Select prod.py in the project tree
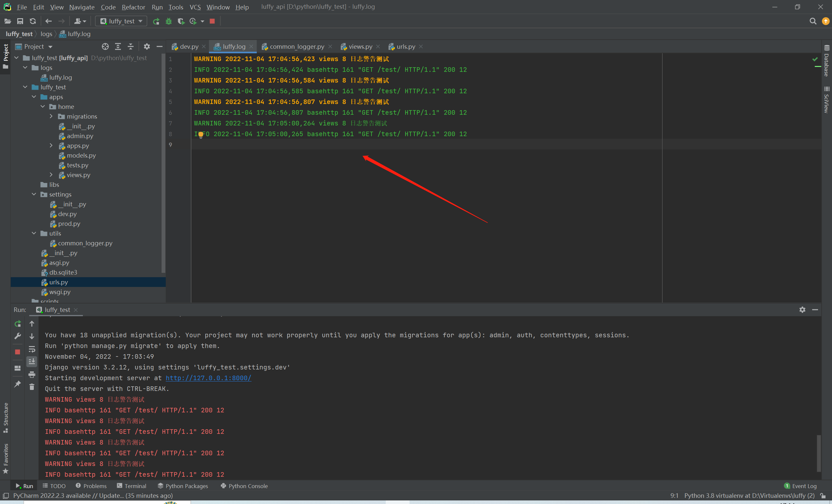The height and width of the screenshot is (504, 832). pos(69,224)
